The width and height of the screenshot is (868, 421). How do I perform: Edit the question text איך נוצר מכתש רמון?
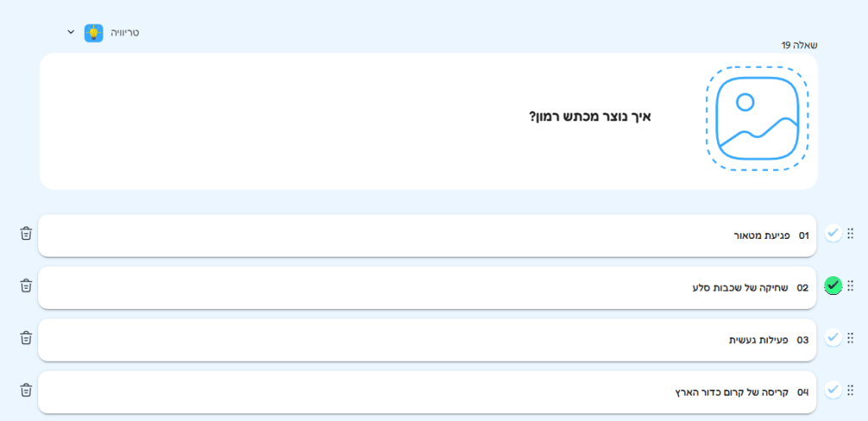coord(590,116)
